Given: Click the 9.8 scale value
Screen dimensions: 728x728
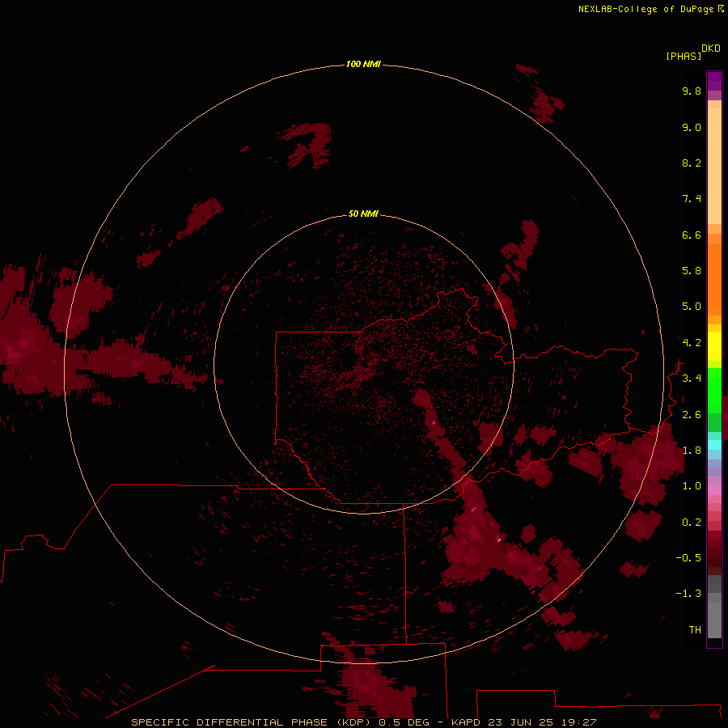Looking at the screenshot, I should click(x=692, y=91).
